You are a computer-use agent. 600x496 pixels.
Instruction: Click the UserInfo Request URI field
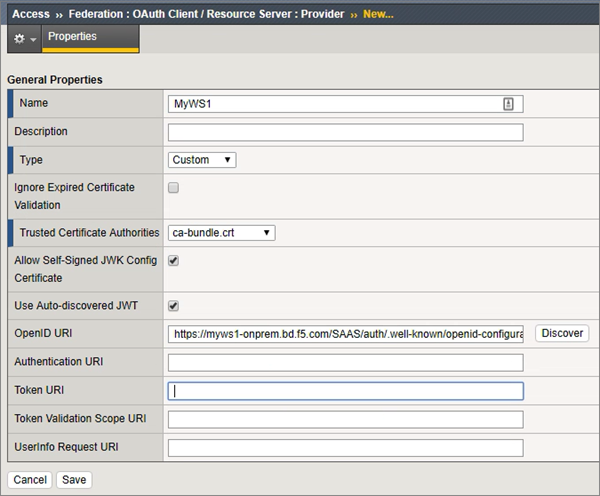pyautogui.click(x=345, y=447)
